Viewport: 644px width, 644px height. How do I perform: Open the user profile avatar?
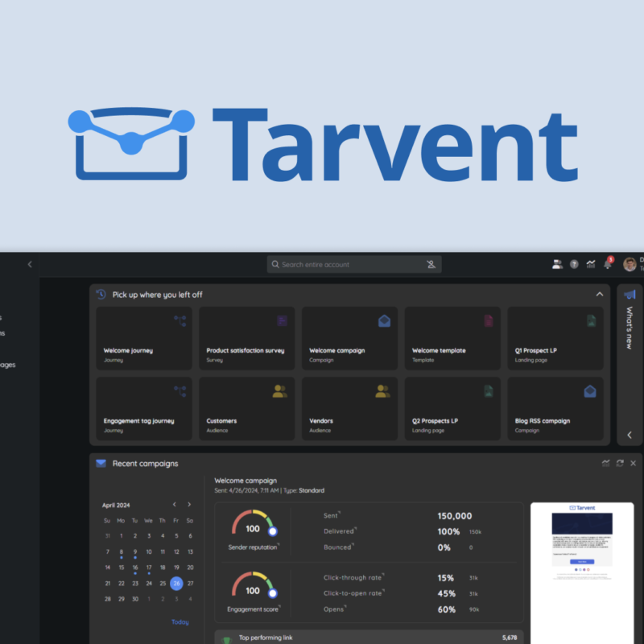[x=630, y=264]
